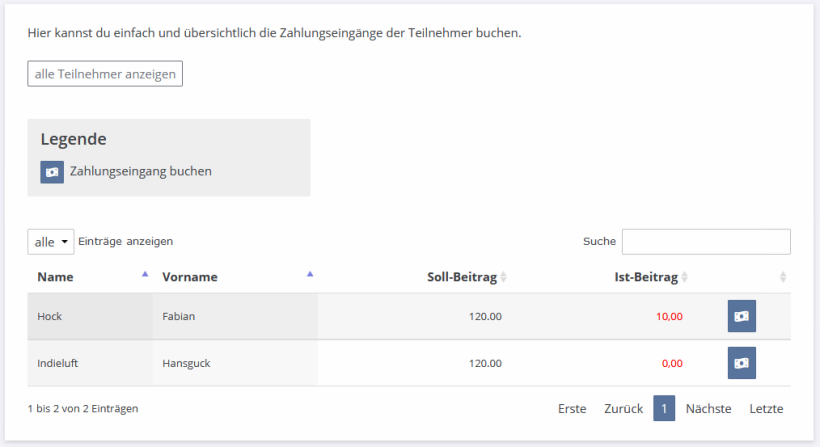Click the red 10,00 Ist-Beitrag value

click(669, 316)
